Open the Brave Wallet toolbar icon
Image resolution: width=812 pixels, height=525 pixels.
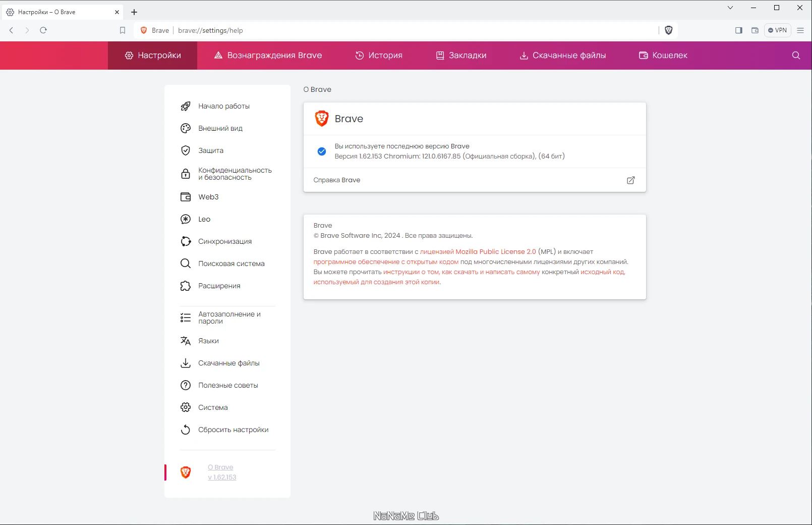pyautogui.click(x=755, y=30)
